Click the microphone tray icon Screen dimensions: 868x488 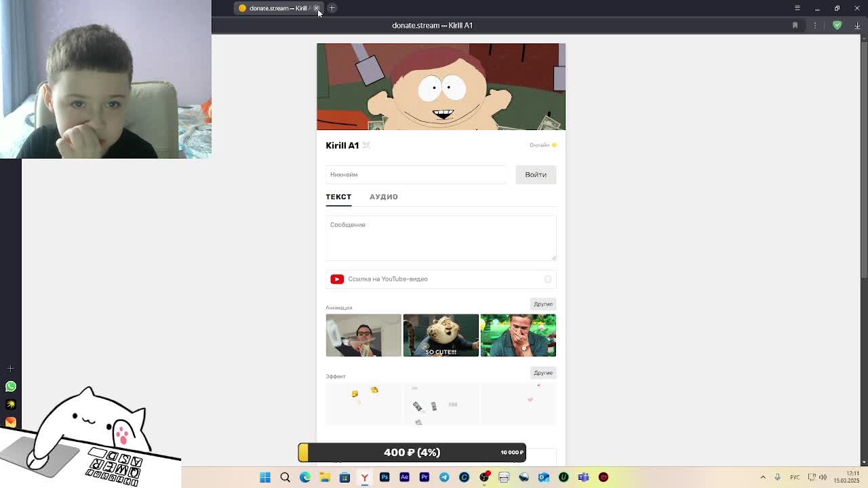click(777, 477)
